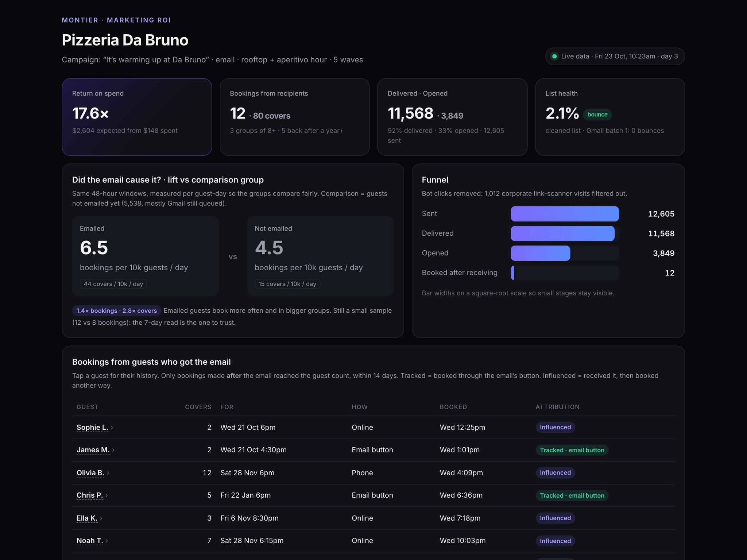Click the green live data status dot
Viewport: 747px width, 560px height.
[554, 56]
